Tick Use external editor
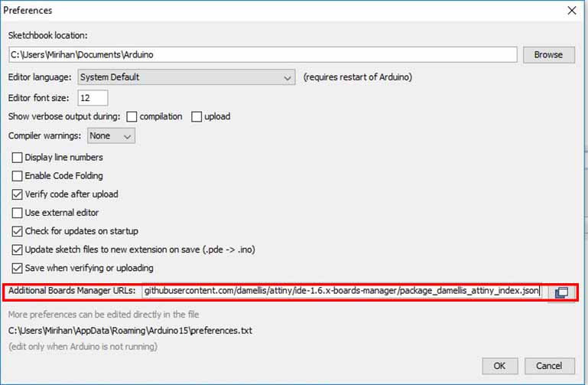 (x=18, y=213)
